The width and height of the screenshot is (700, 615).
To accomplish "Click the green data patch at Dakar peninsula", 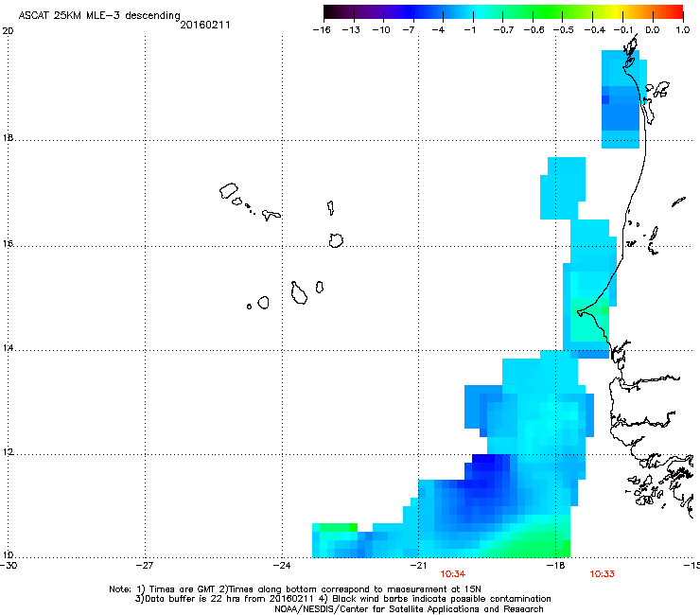I will [589, 321].
